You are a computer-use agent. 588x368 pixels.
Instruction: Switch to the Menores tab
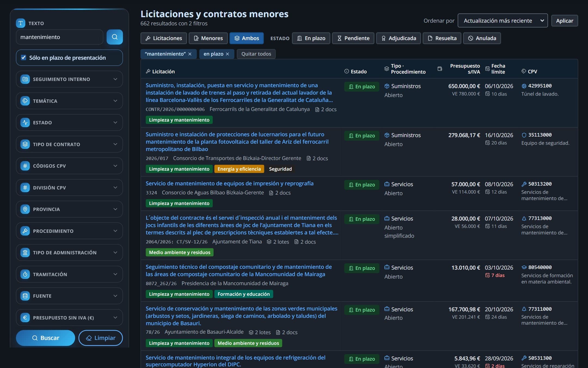pyautogui.click(x=208, y=38)
